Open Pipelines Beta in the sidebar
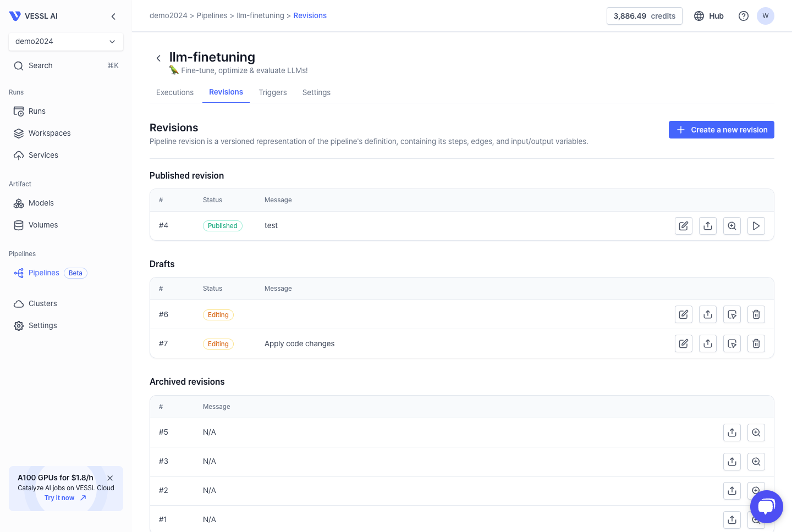The height and width of the screenshot is (532, 792). tap(66, 273)
